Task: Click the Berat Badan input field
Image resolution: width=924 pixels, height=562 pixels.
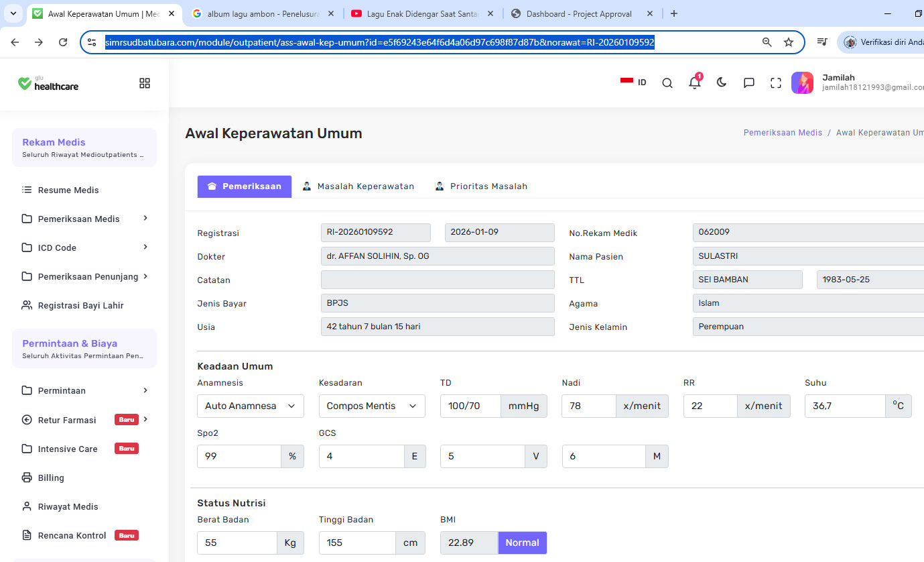Action: click(237, 543)
